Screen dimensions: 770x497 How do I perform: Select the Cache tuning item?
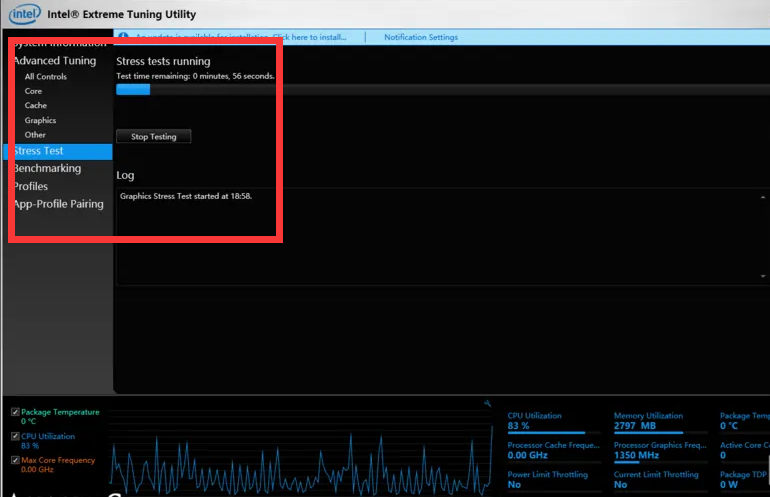coord(36,105)
